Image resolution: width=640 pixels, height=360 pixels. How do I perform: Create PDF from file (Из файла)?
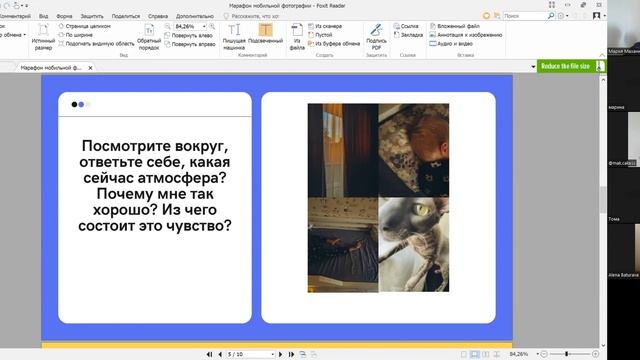(297, 37)
